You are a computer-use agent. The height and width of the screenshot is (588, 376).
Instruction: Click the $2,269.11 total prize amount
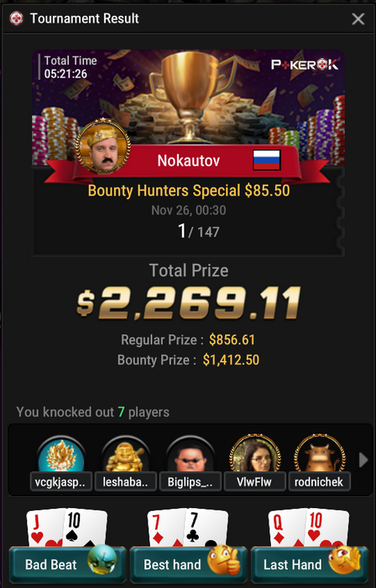click(188, 303)
